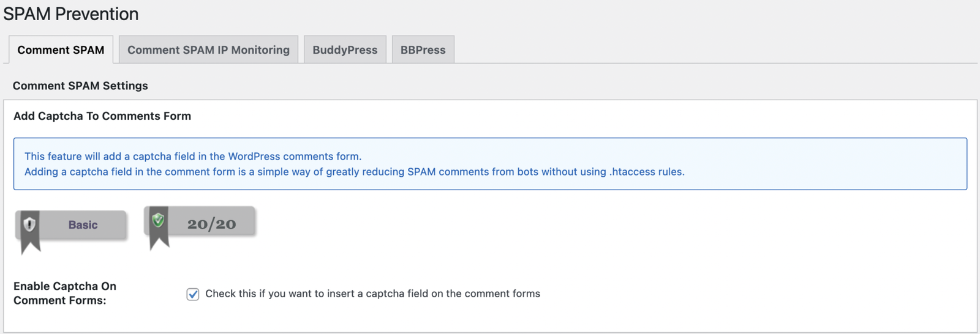This screenshot has height=334, width=980.
Task: Click the shield exclamation icon on Basic badge
Action: point(29,225)
